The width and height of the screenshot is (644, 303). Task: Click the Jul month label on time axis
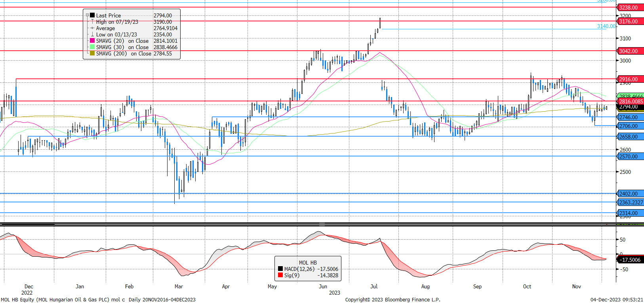point(374,286)
